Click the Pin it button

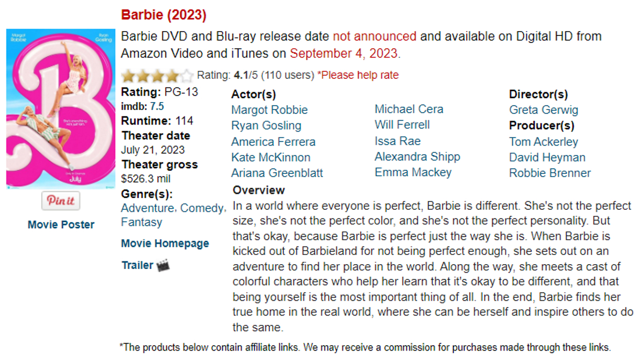tap(61, 201)
